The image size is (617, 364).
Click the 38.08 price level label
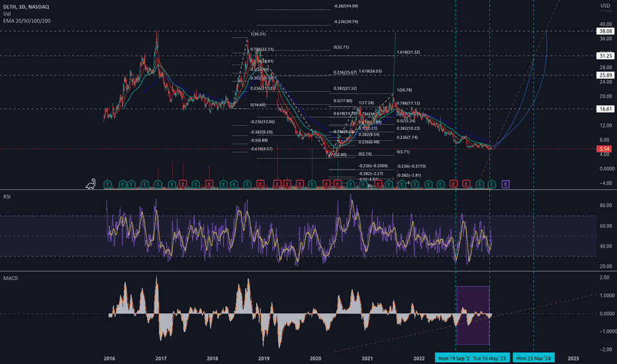(604, 30)
